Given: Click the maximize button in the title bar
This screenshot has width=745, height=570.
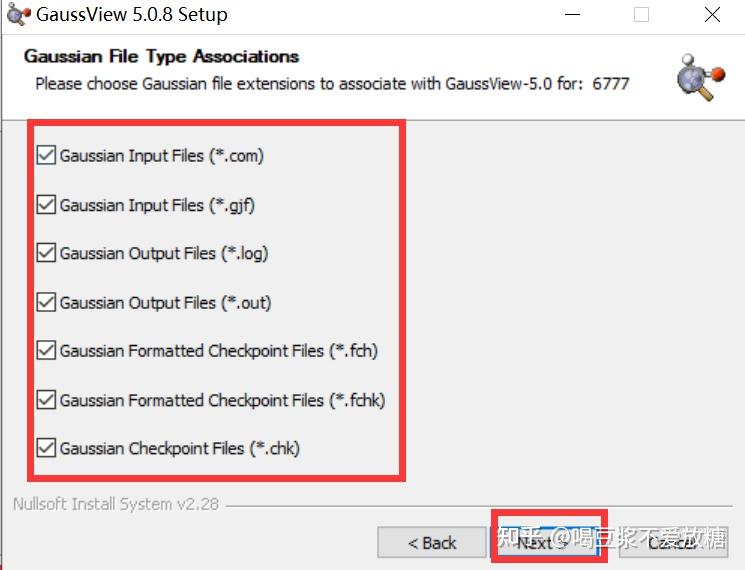Looking at the screenshot, I should pyautogui.click(x=641, y=15).
